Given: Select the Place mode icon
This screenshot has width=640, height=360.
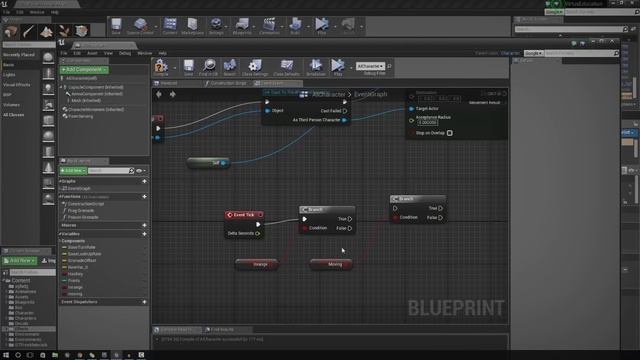Looking at the screenshot, I should click(x=11, y=31).
